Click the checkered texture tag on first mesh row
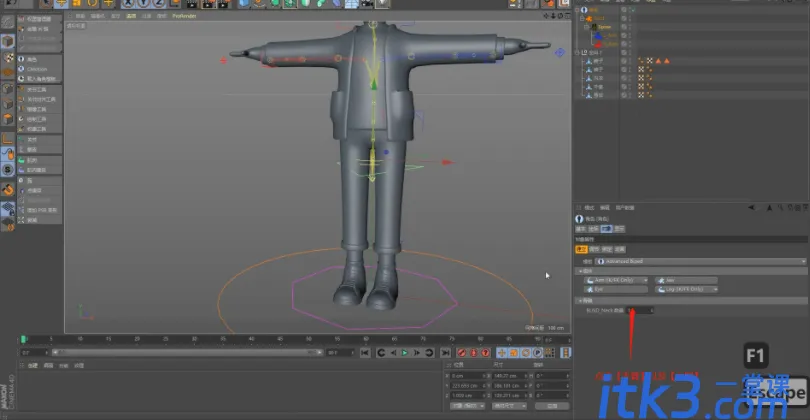This screenshot has height=420, width=810. (649, 61)
